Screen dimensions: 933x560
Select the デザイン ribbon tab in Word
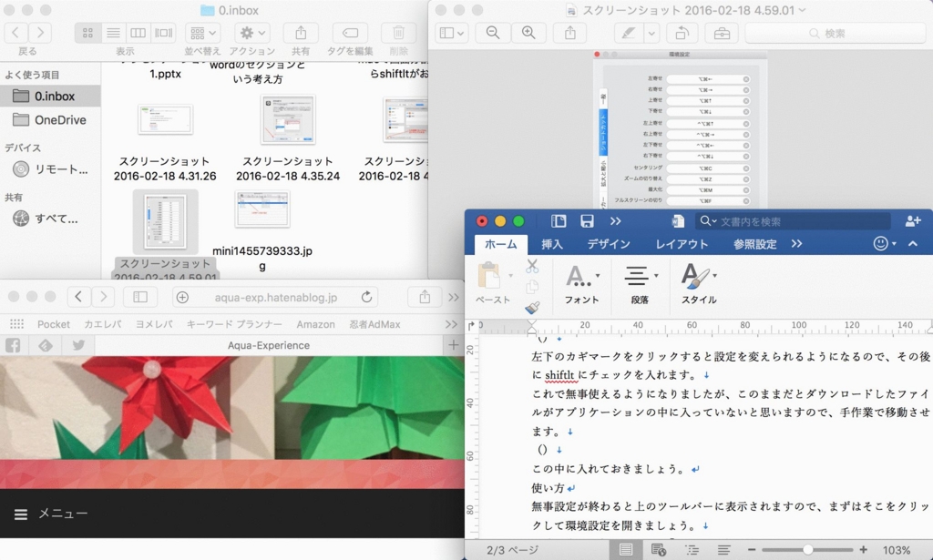[608, 244]
